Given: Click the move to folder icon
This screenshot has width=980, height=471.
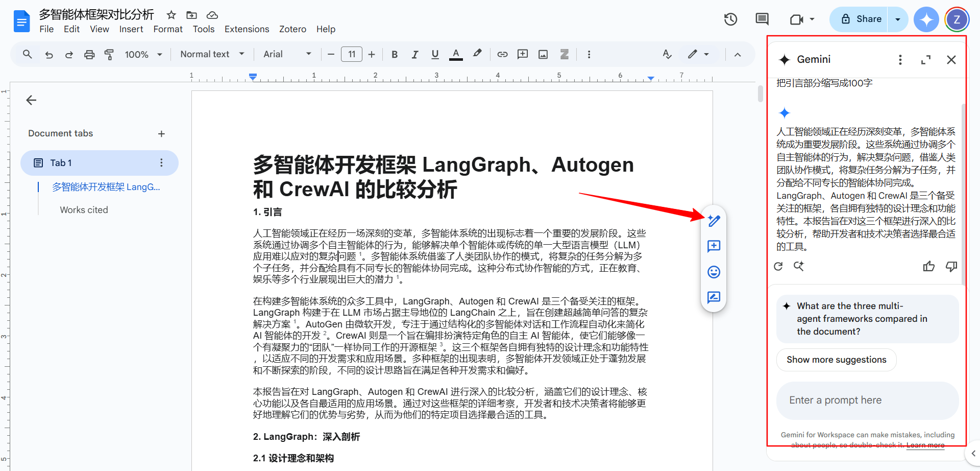Looking at the screenshot, I should (191, 15).
